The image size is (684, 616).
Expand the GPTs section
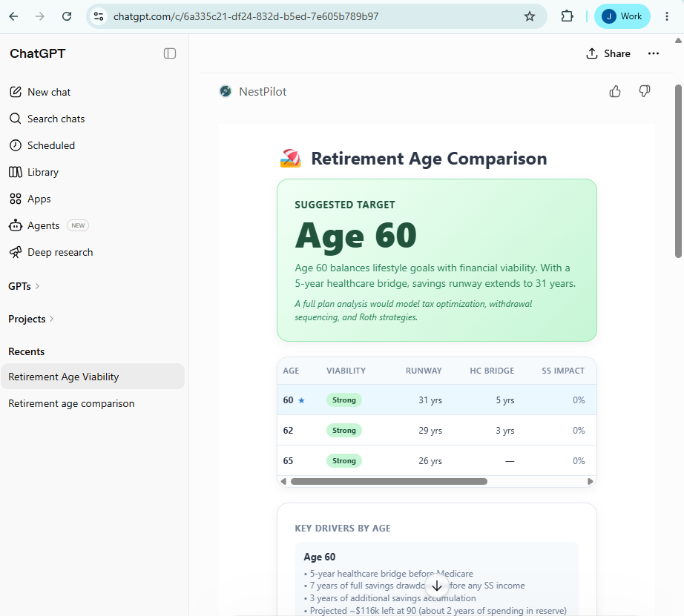tap(24, 286)
